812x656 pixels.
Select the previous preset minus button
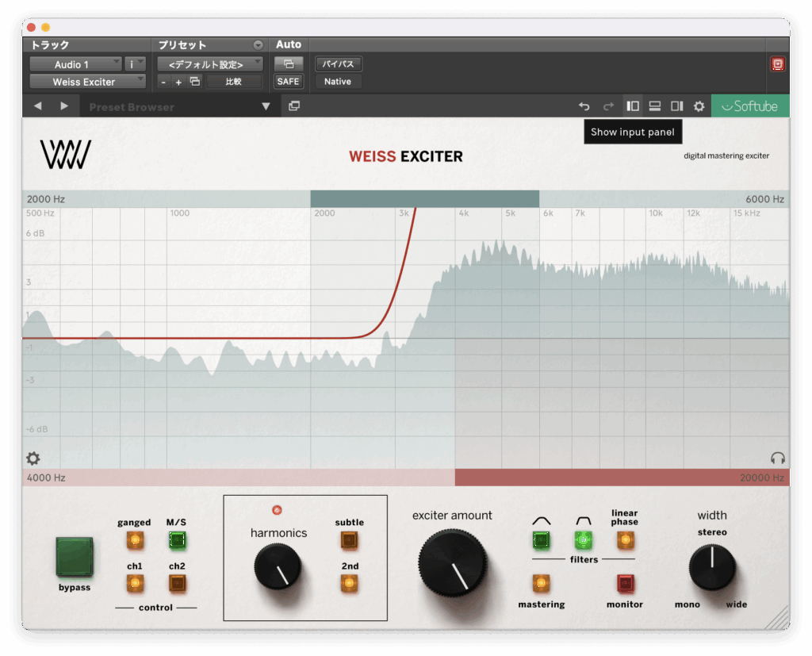click(163, 82)
